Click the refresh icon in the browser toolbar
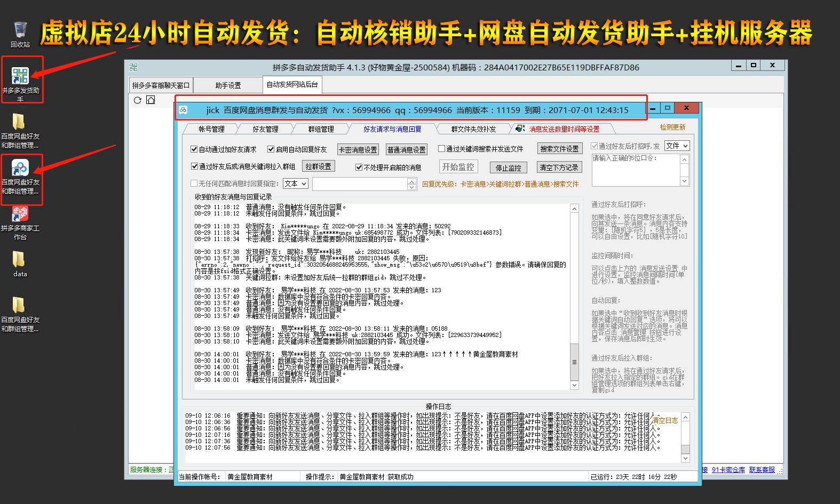The width and height of the screenshot is (840, 504). tap(138, 100)
